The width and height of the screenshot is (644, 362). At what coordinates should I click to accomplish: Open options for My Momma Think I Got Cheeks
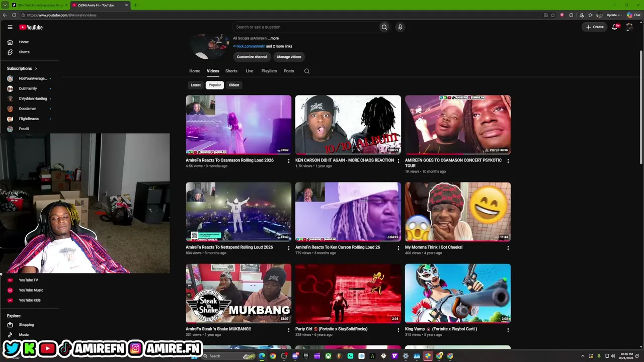pyautogui.click(x=508, y=248)
